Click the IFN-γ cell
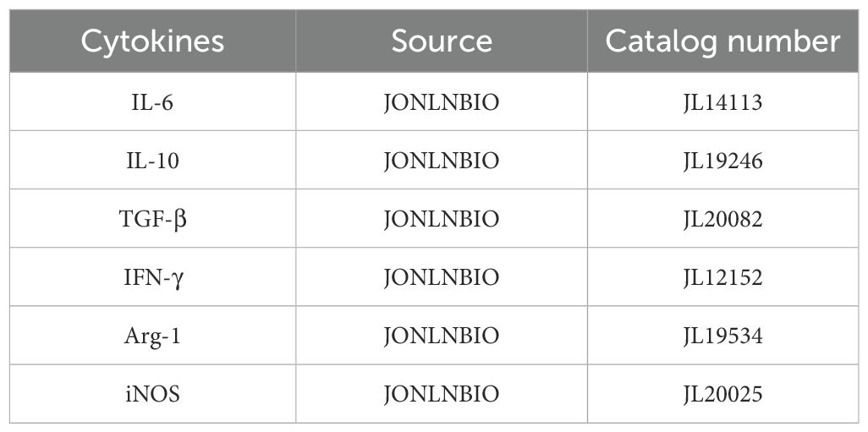The height and width of the screenshot is (432, 868). coord(152,277)
